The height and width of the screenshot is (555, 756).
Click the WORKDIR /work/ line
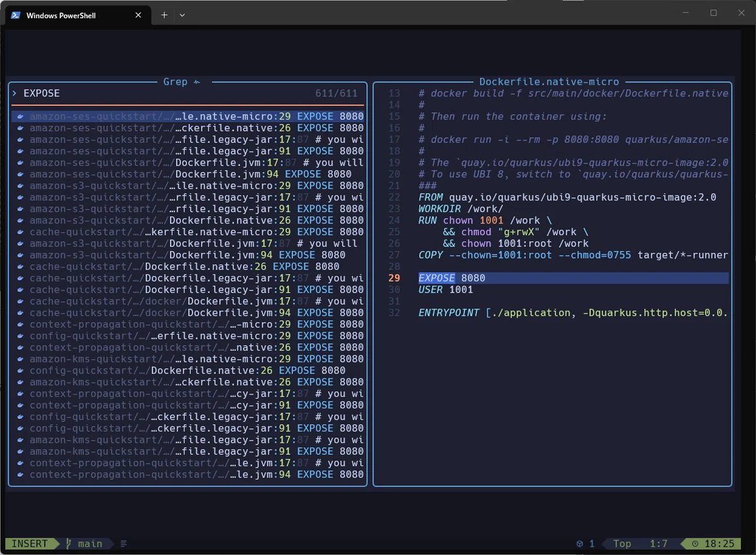pos(461,209)
